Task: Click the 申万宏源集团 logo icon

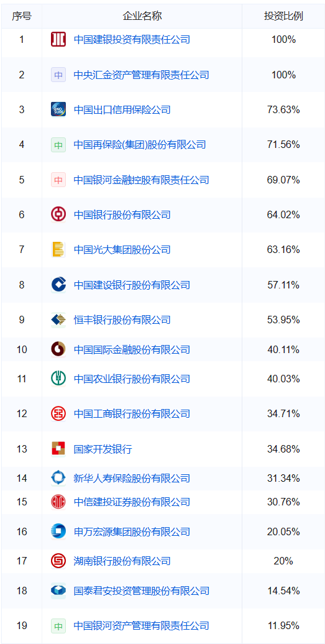Action: (58, 531)
